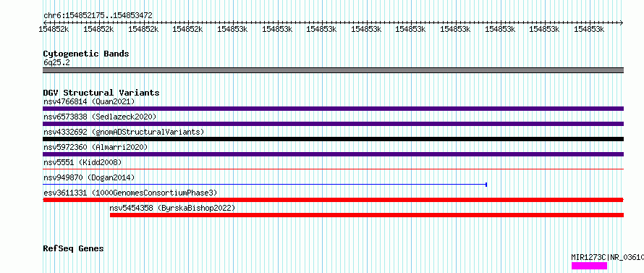The image size is (644, 273).
Task: Click the left arrow end of the ruler
Action: click(45, 22)
